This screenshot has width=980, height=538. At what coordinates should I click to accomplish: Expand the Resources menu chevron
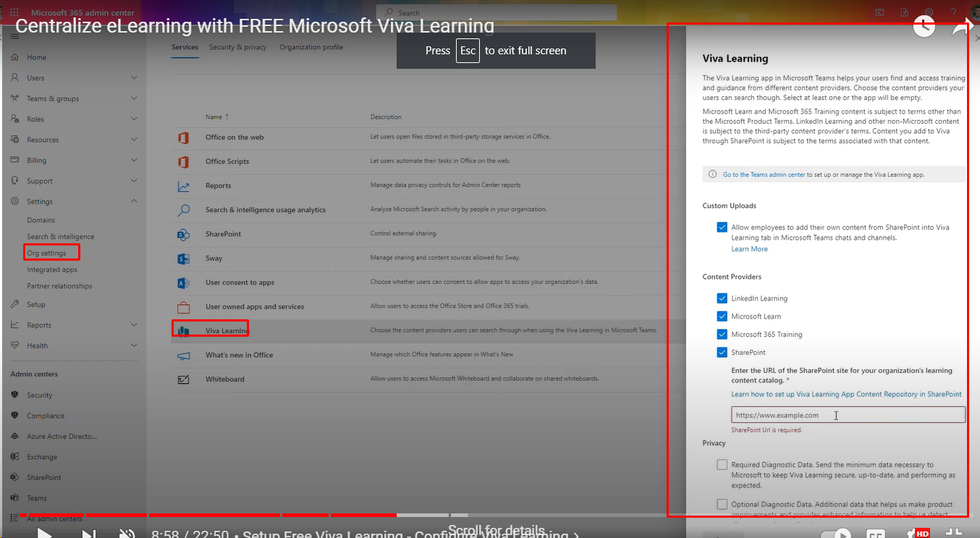point(134,140)
